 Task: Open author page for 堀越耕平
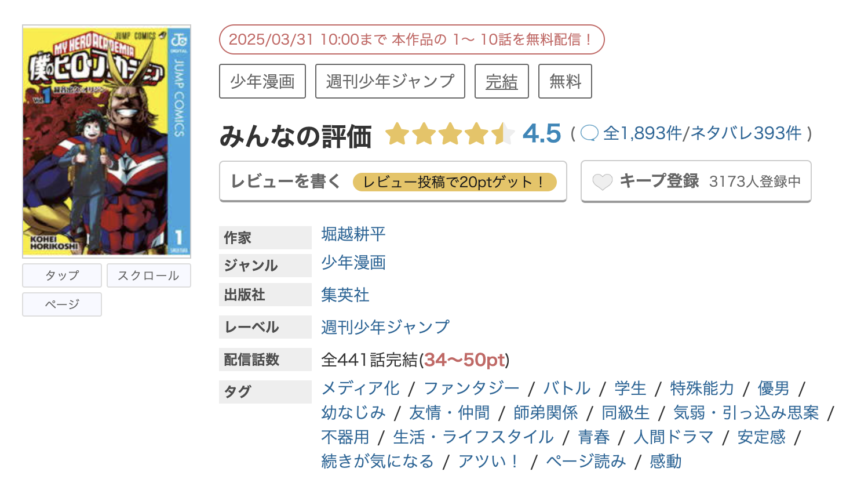353,234
